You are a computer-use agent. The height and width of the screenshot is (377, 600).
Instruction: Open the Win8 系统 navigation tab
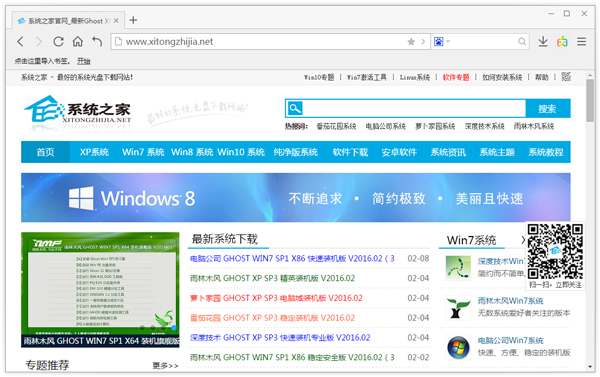[x=192, y=152]
